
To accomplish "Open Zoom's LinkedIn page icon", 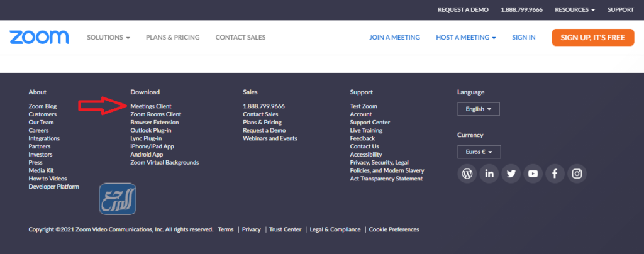I will [x=489, y=174].
